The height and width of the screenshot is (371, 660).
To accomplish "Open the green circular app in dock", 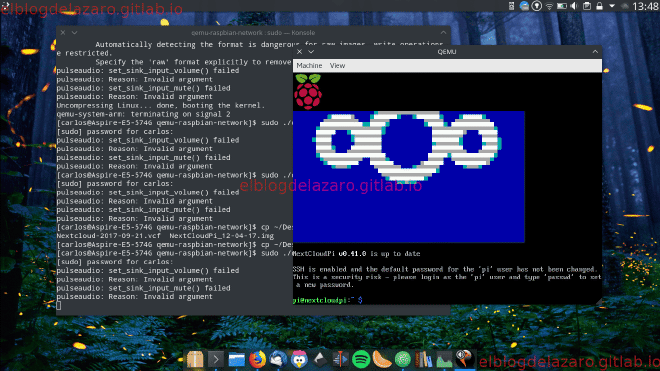I will 402,360.
